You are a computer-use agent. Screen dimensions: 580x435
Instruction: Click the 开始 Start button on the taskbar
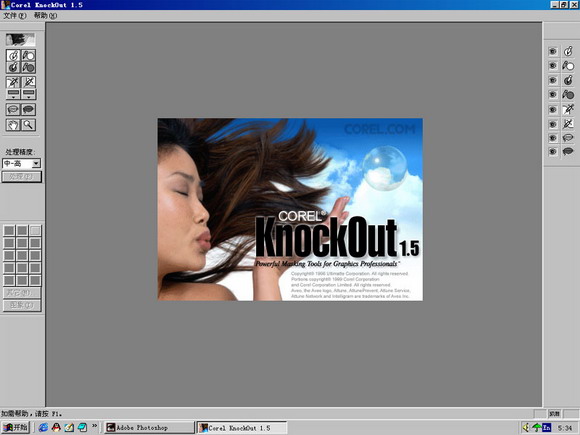click(15, 428)
